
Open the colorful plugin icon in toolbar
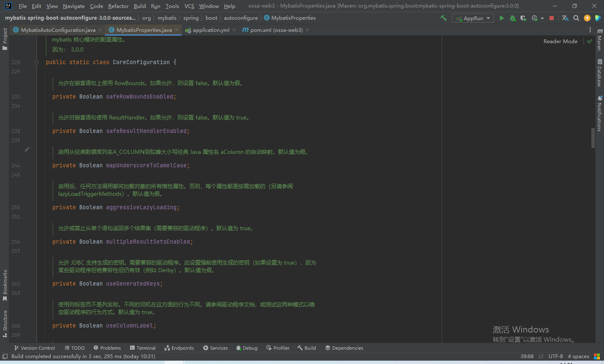pos(598,18)
